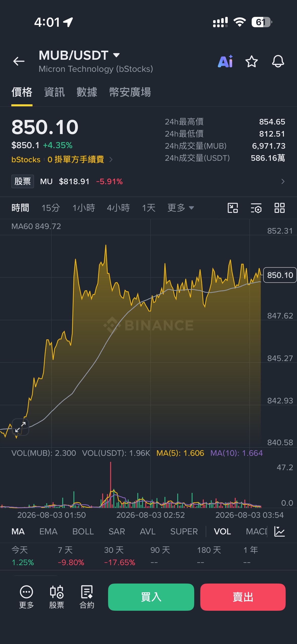Tap the current price label 850.10 on chart
This screenshot has height=644, width=297.
280,275
